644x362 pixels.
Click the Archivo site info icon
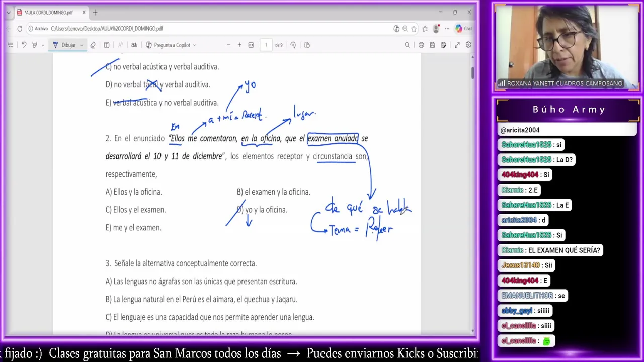point(38,29)
